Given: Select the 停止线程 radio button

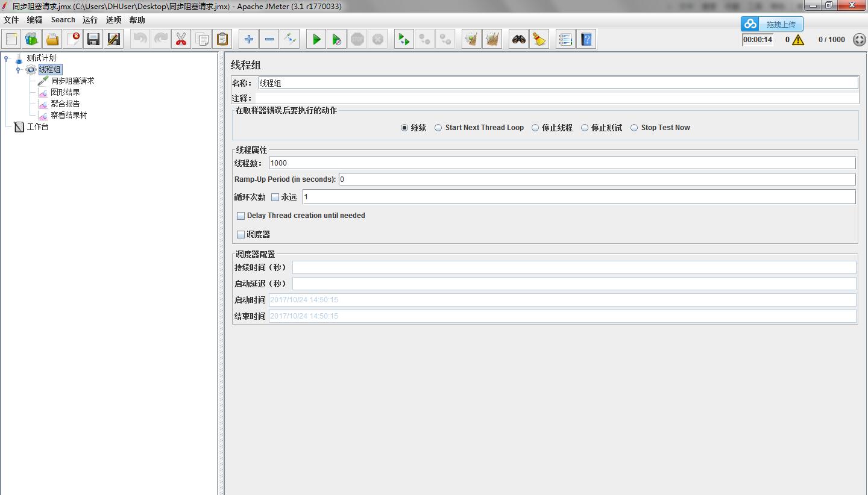Looking at the screenshot, I should coord(535,128).
